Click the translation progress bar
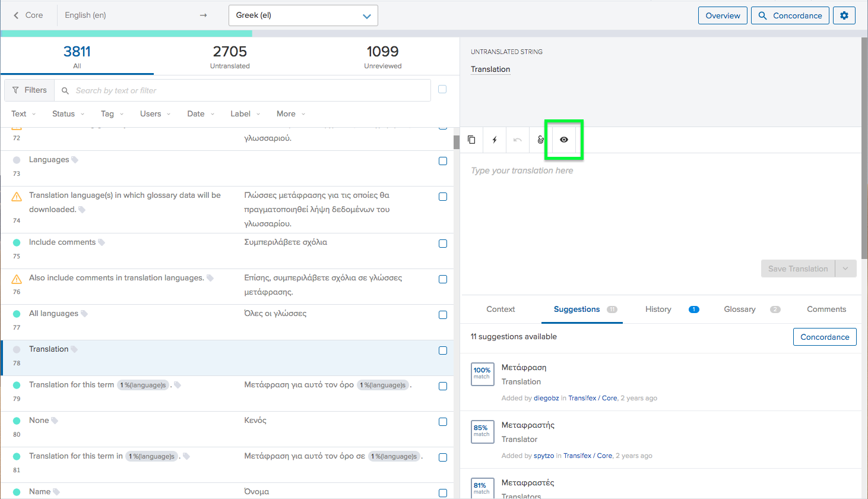This screenshot has width=868, height=499. coord(434,34)
